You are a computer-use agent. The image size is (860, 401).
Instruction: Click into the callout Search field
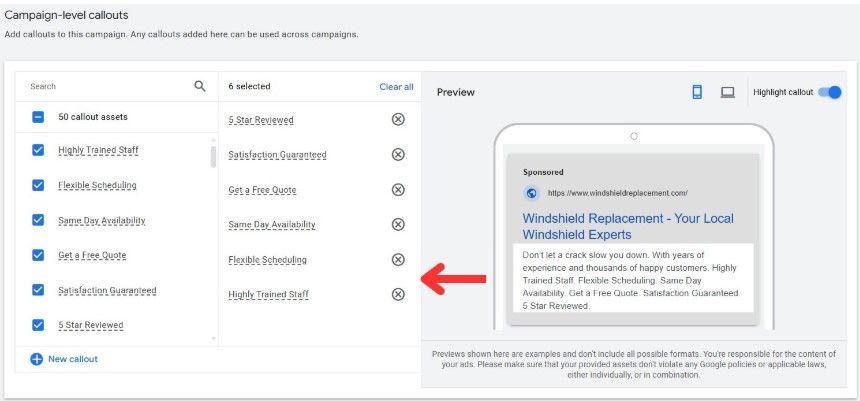click(110, 86)
